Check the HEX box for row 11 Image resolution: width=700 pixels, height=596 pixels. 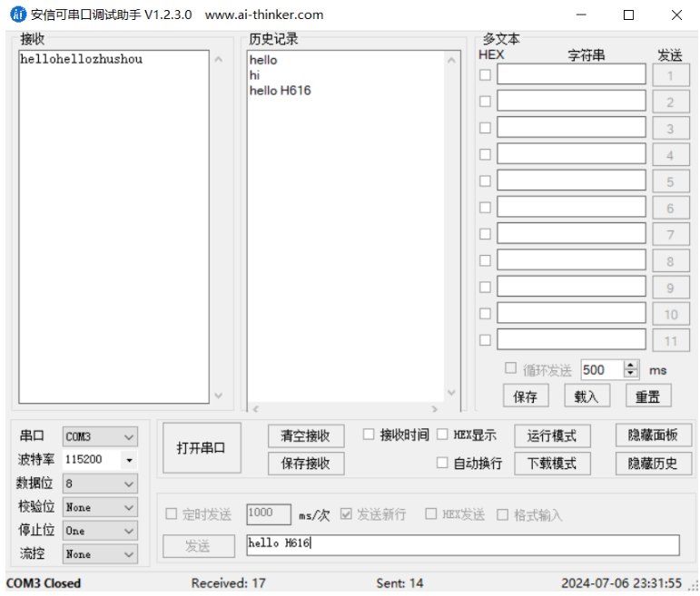coord(485,340)
